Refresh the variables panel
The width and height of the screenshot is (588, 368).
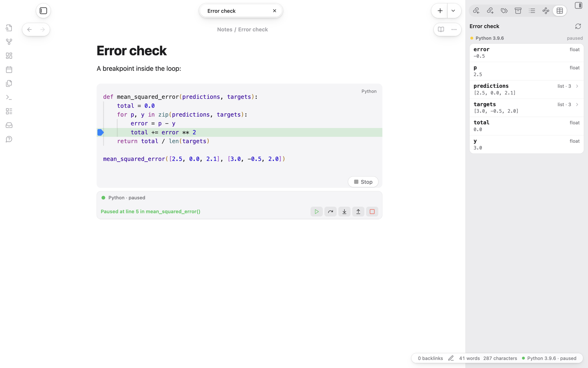(x=578, y=26)
